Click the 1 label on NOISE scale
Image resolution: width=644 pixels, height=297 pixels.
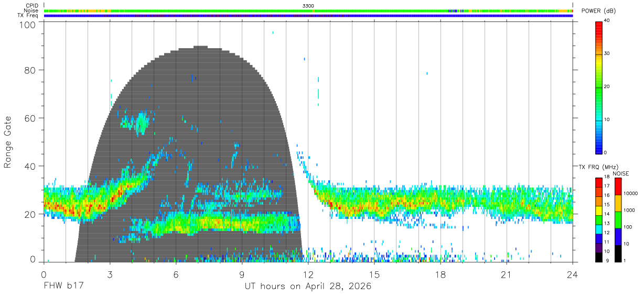[625, 260]
